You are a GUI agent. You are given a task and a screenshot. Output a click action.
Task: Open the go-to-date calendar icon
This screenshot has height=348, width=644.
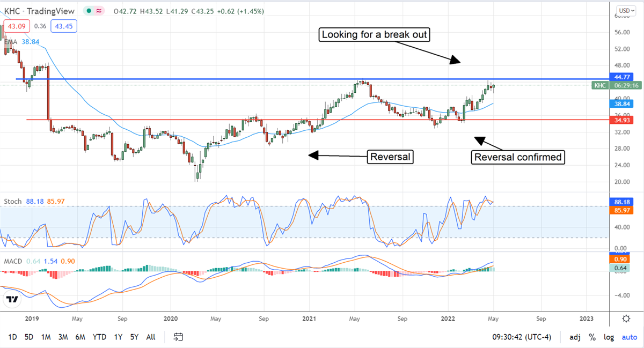tap(179, 337)
